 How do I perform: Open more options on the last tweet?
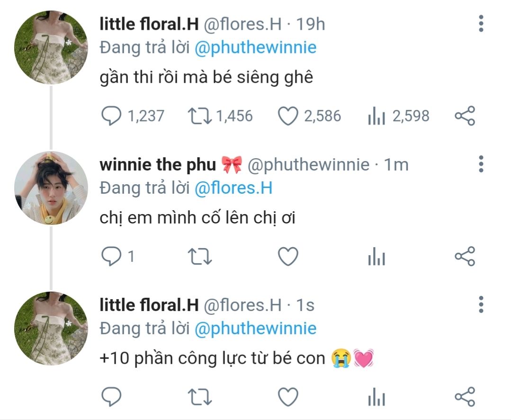point(481,304)
